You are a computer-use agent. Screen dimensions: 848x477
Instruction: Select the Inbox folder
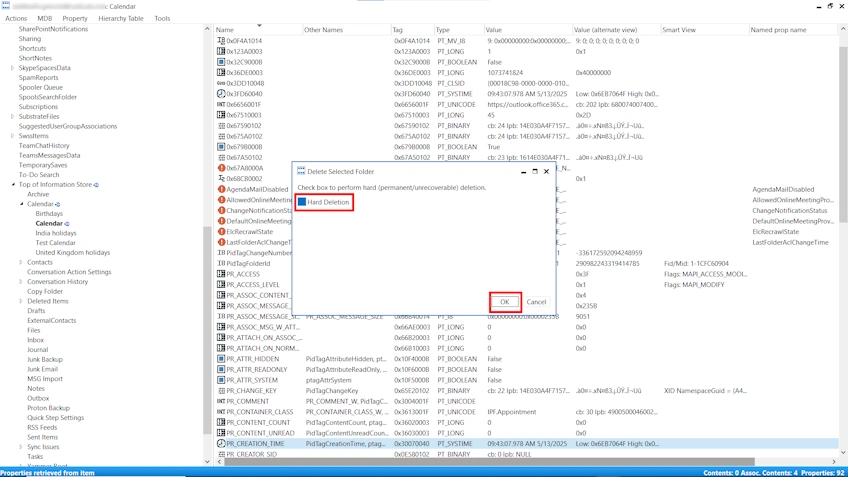[x=35, y=340]
